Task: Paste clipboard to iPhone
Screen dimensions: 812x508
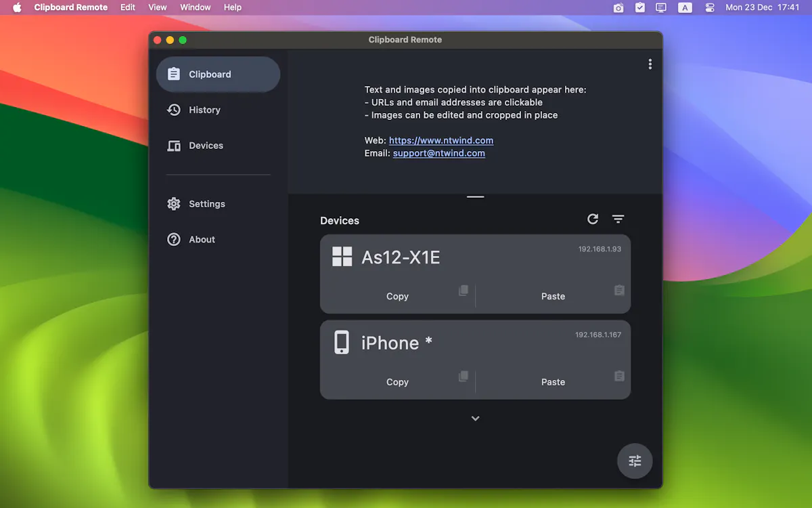Action: tap(553, 382)
